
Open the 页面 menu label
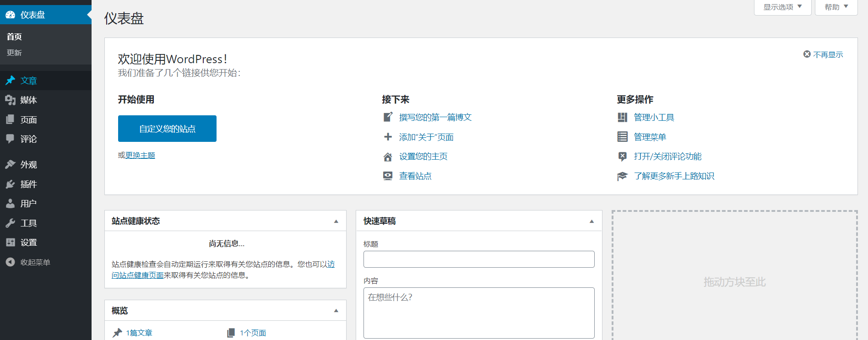[x=28, y=120]
